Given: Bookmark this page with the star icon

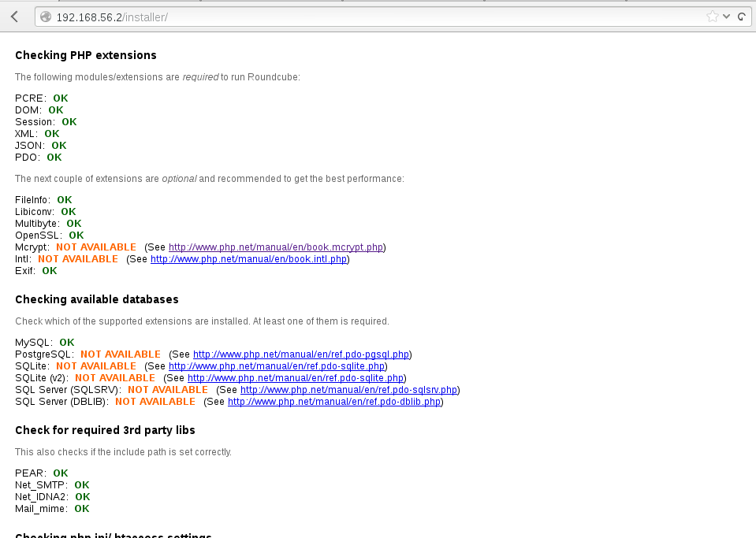Looking at the screenshot, I should point(712,17).
